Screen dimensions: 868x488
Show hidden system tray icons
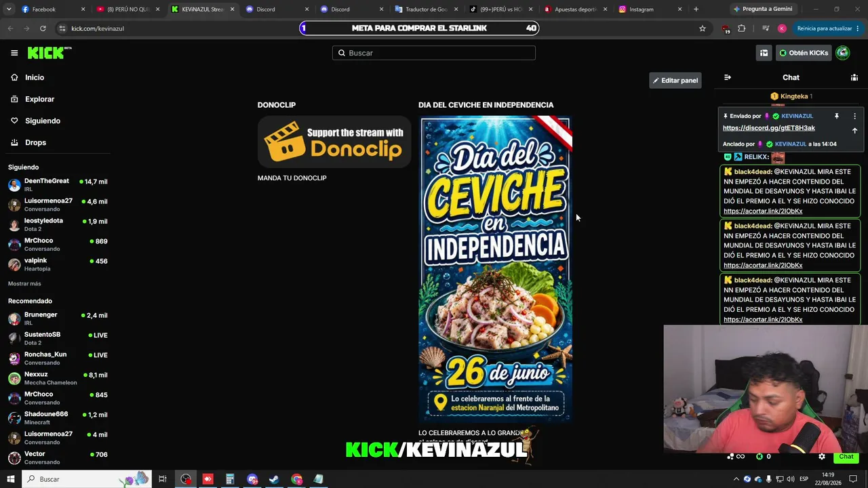click(736, 479)
